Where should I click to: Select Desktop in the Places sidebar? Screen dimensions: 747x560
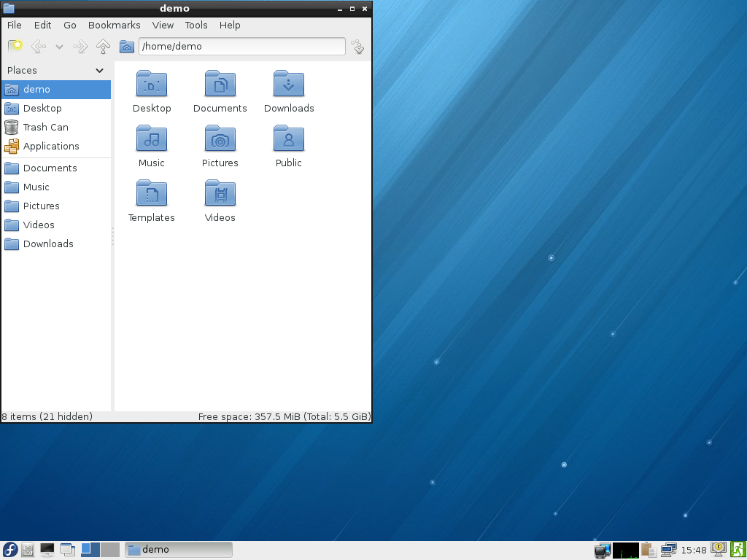(56, 109)
